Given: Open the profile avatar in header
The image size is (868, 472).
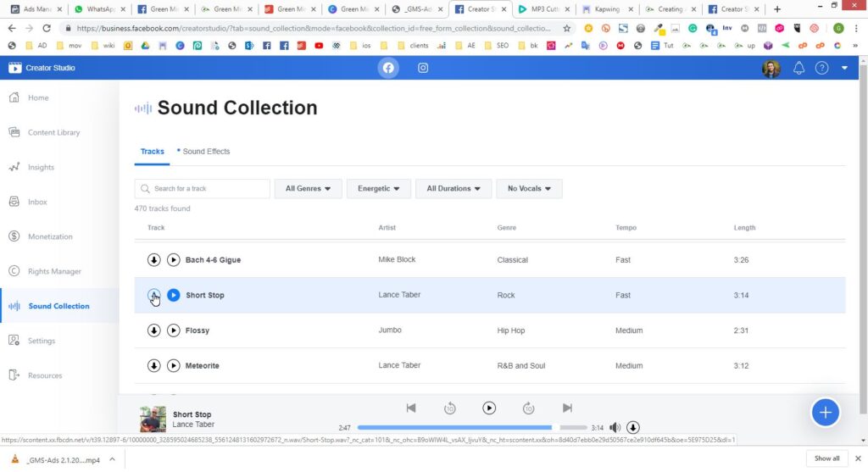Looking at the screenshot, I should (x=771, y=69).
